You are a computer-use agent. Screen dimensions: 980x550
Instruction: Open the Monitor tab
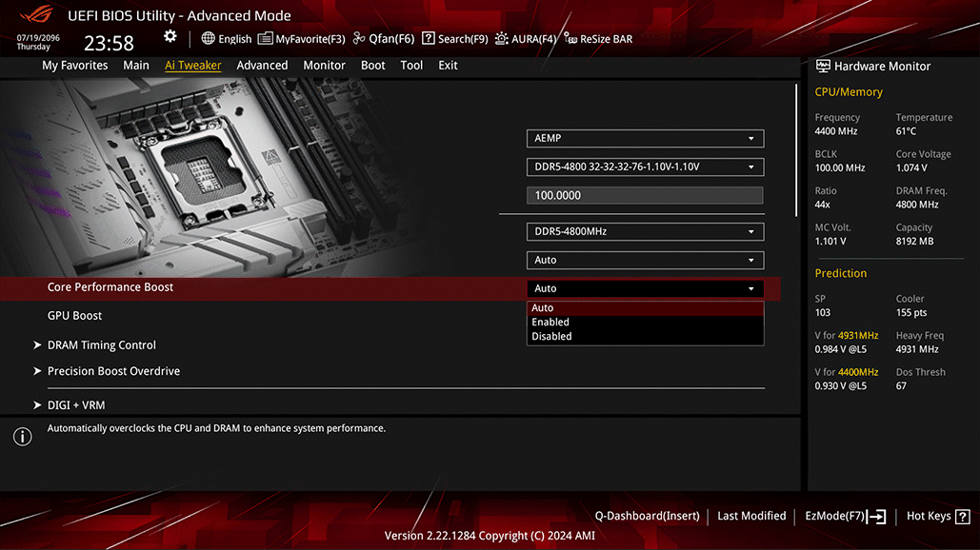point(325,66)
